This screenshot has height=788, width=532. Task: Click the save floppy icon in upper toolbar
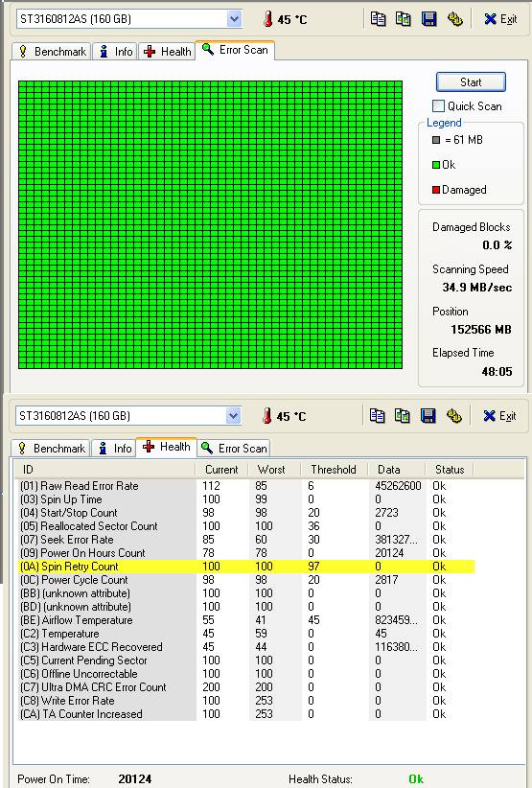pos(429,19)
